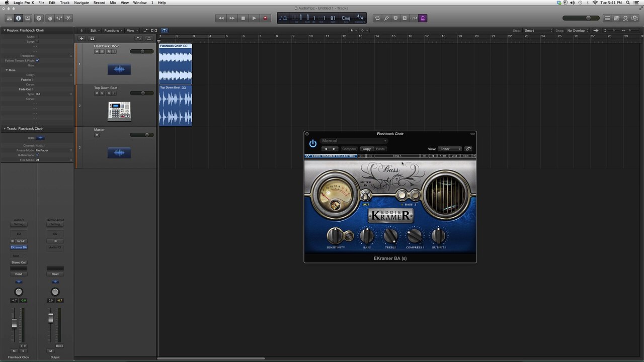The width and height of the screenshot is (644, 362).
Task: Record-enable the Flashback Choir track
Action: coord(108,51)
